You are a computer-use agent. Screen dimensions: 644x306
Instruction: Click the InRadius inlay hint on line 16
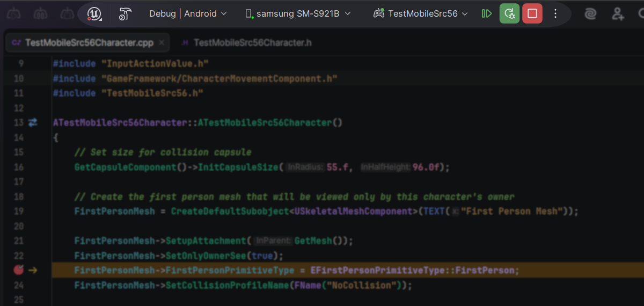click(x=305, y=167)
